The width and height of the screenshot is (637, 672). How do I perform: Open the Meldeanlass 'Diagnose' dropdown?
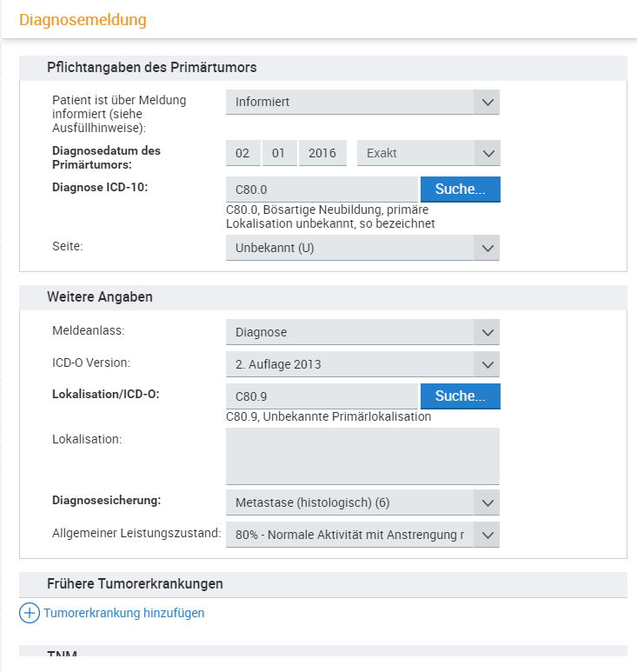[362, 332]
